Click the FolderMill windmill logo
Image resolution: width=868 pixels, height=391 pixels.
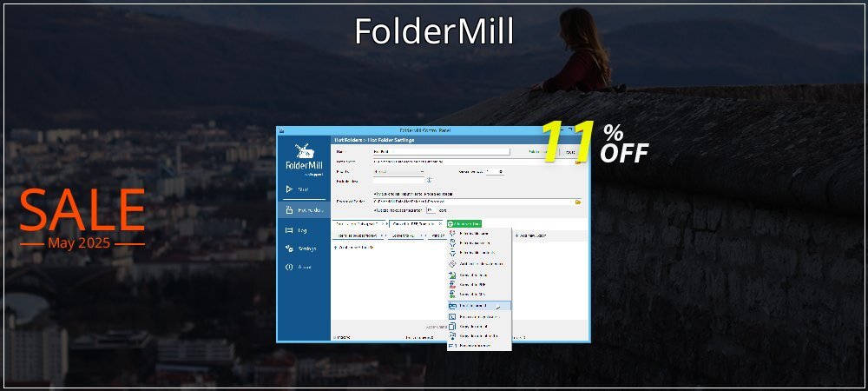pyautogui.click(x=303, y=151)
